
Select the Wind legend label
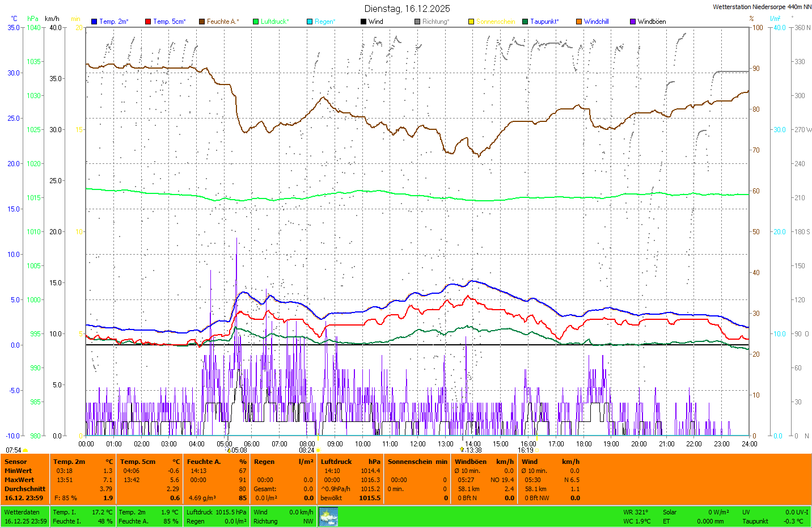click(375, 22)
